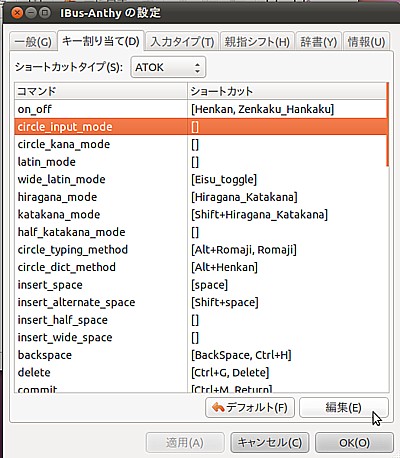The width and height of the screenshot is (400, 458).
Task: Select the circle_dict_method row
Action: [x=200, y=267]
